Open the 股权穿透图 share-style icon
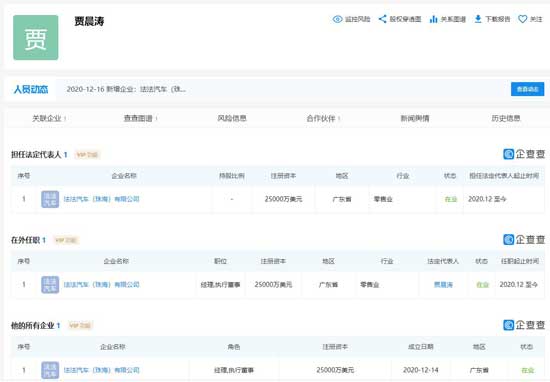Viewport: 550px width, 382px height. point(382,19)
